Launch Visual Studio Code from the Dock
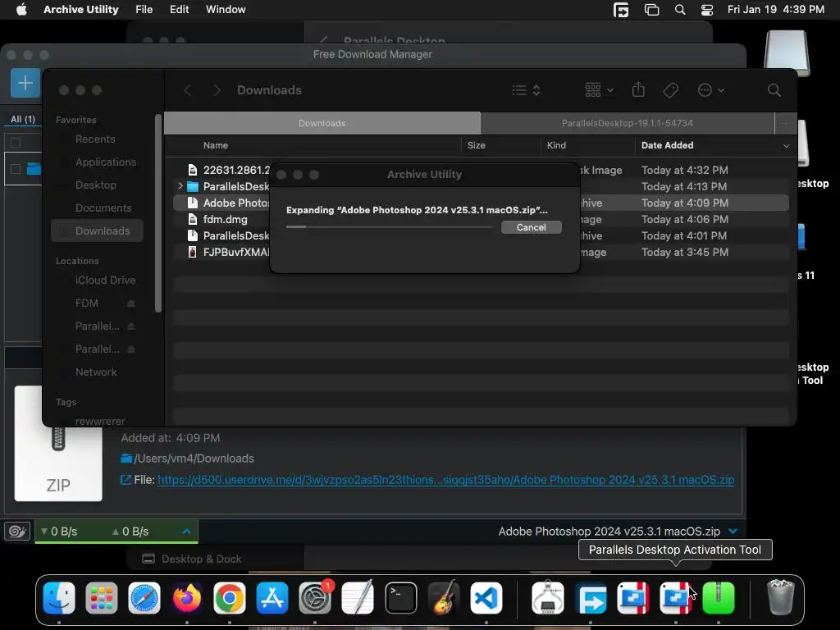The image size is (840, 630). click(486, 598)
